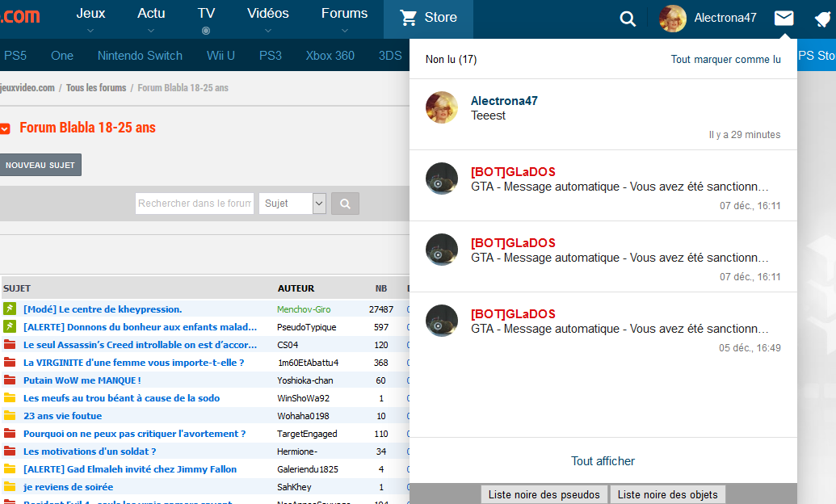Click Tout marquer comme lu link
Viewport: 836px width, 504px height.
tap(725, 60)
